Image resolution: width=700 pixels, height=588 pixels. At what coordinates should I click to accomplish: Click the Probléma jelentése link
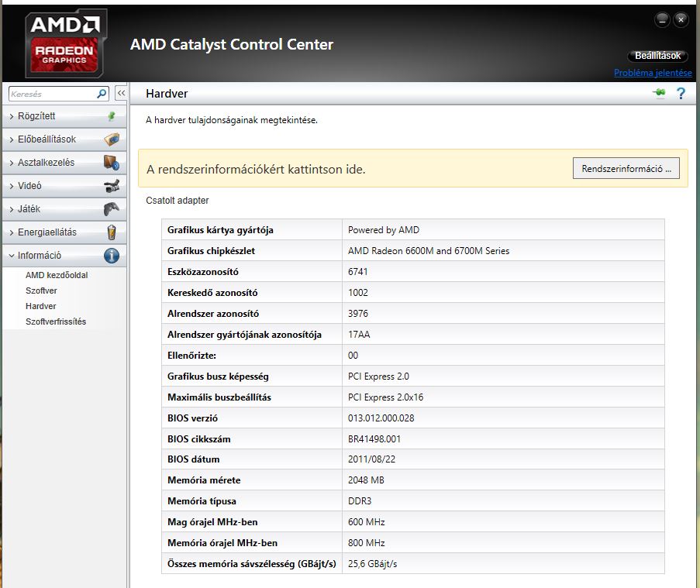pyautogui.click(x=653, y=73)
